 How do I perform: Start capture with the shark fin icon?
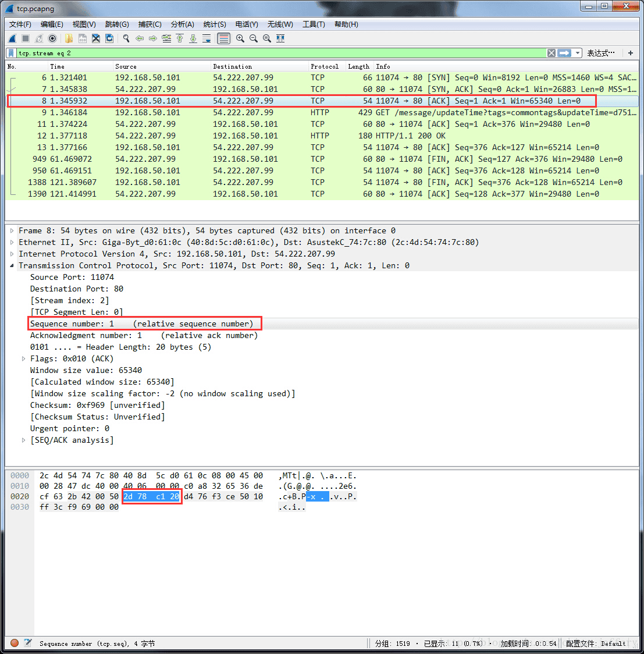pos(12,38)
